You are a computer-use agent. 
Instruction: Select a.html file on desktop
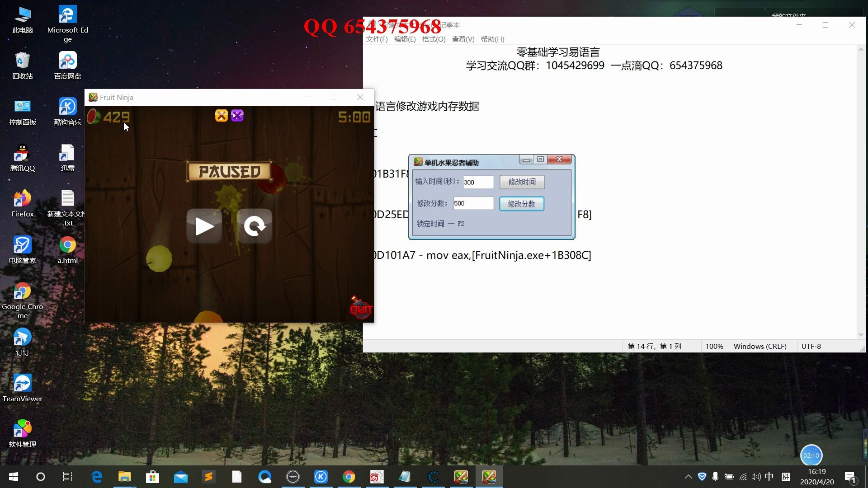click(68, 250)
